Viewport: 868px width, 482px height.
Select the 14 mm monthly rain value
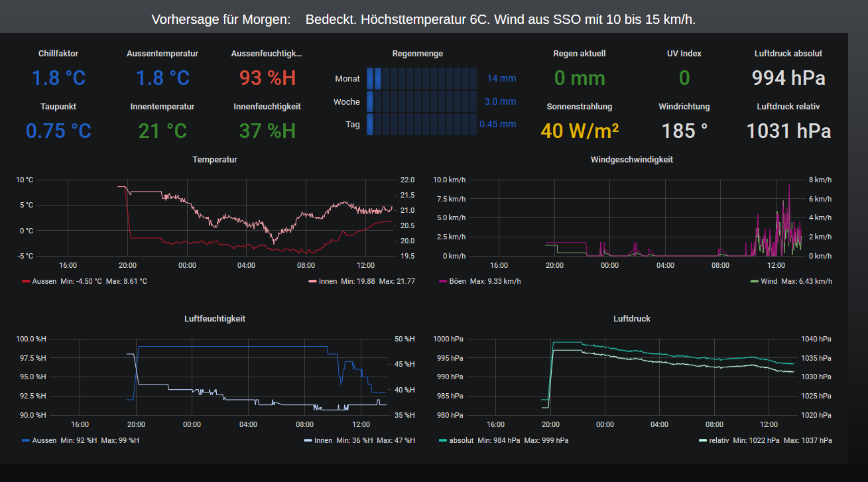coord(501,78)
